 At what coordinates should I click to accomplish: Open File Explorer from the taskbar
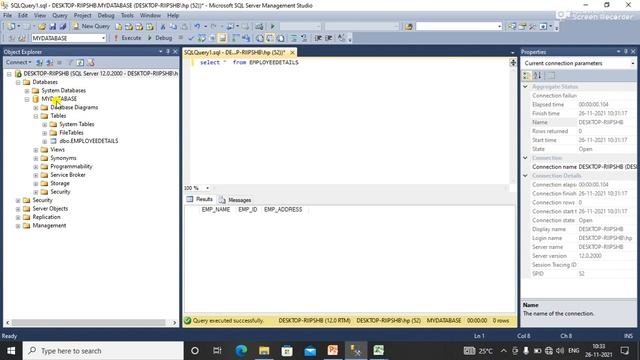tap(264, 351)
